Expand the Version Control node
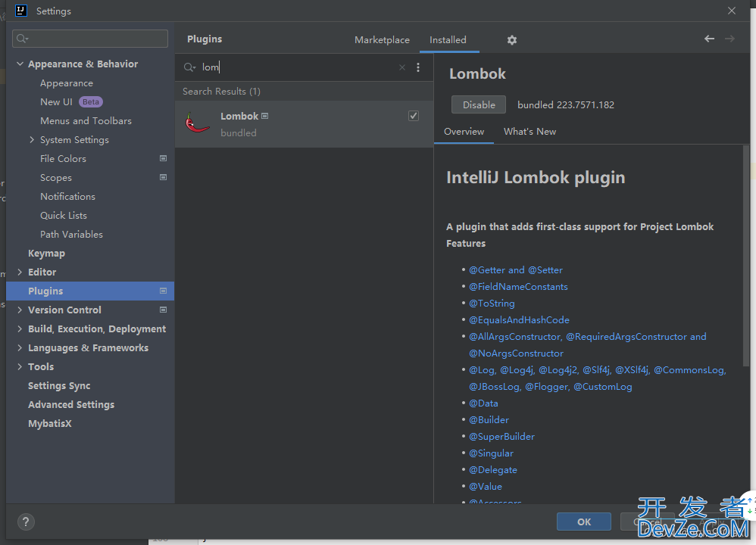This screenshot has height=545, width=756. tap(20, 310)
